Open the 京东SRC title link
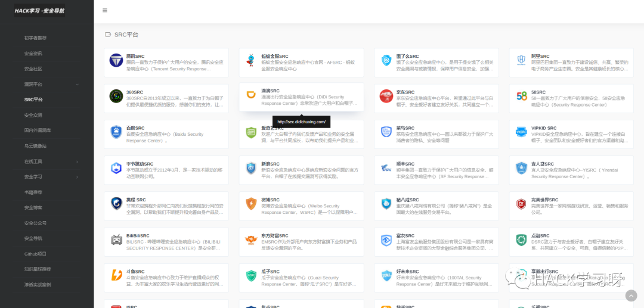This screenshot has width=644, height=308. pos(405,92)
